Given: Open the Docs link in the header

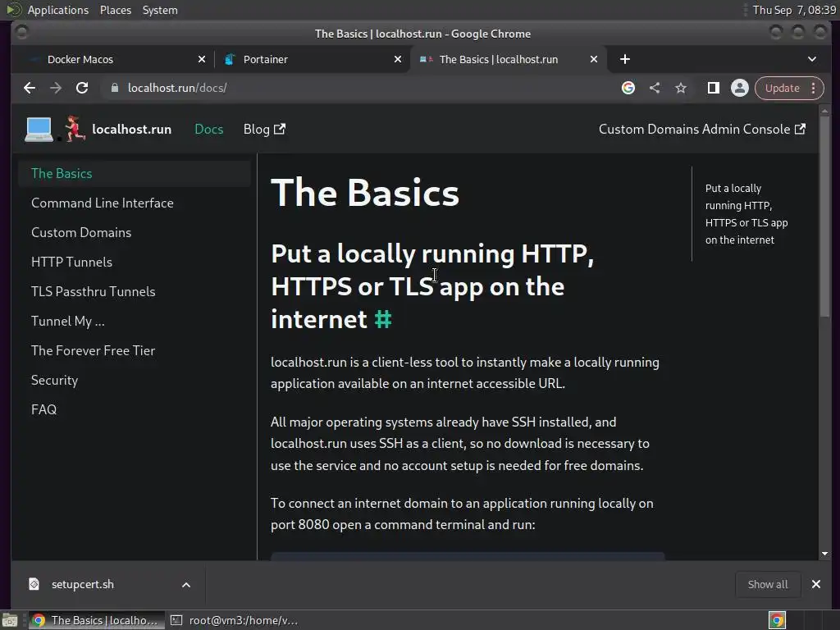Looking at the screenshot, I should coord(209,129).
